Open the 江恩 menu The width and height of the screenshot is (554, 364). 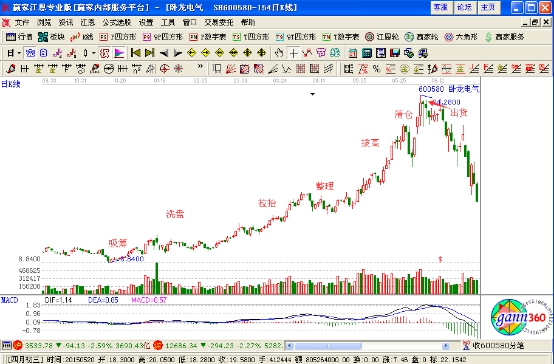[88, 23]
